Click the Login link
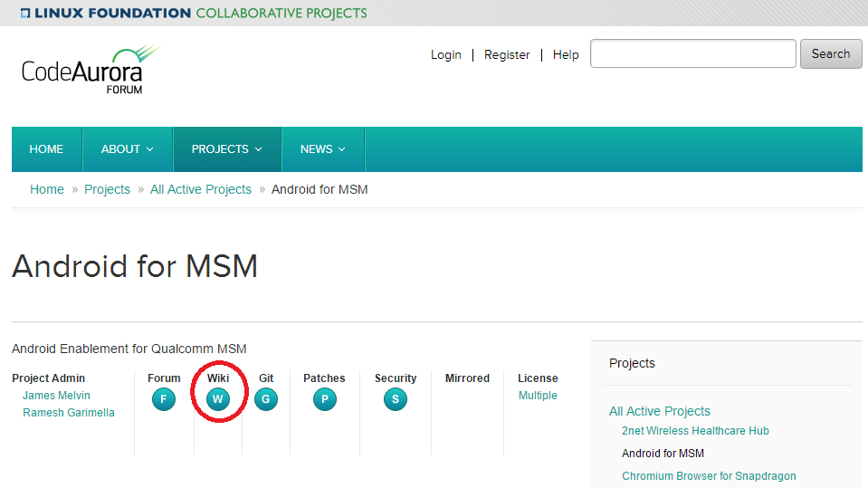 446,55
